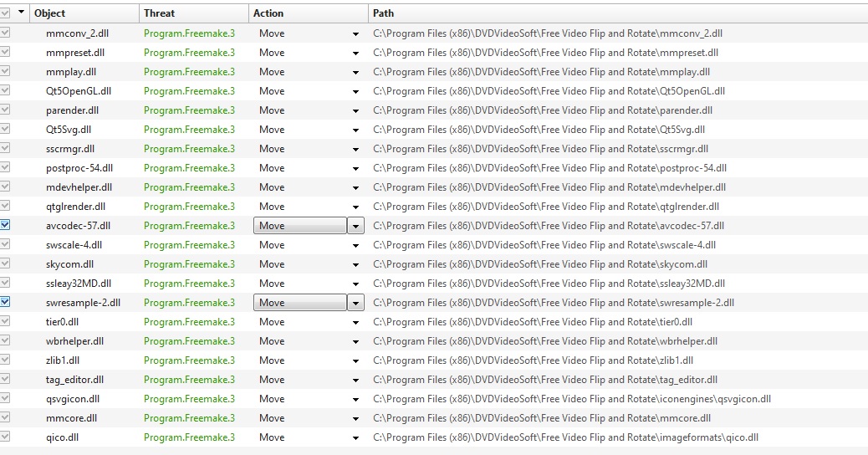Uncheck the avcodec-57.dll checkbox
The height and width of the screenshot is (455, 868).
pyautogui.click(x=6, y=225)
